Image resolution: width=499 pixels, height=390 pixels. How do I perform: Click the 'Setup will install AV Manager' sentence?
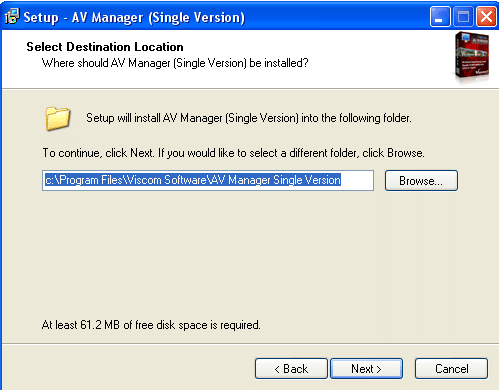[x=249, y=118]
